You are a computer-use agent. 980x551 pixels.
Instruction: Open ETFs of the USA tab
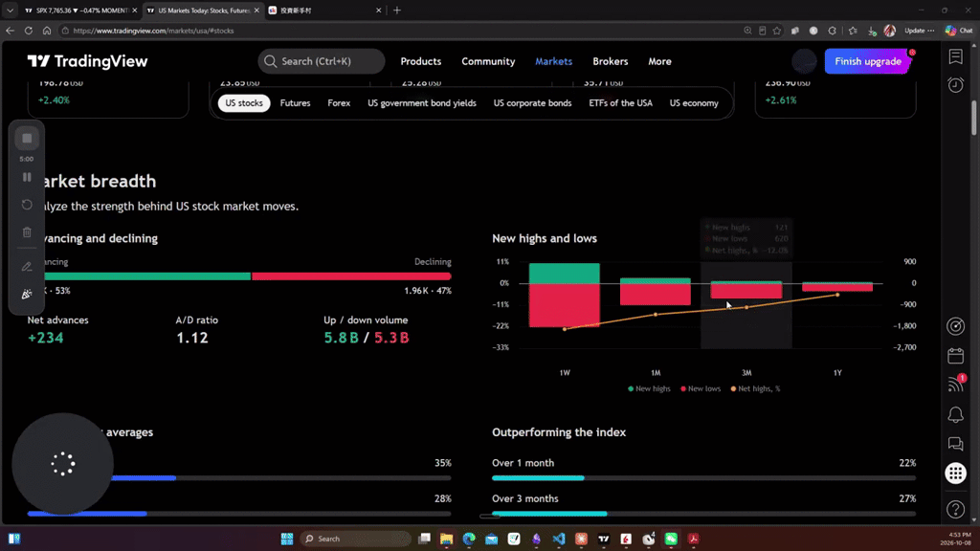[x=620, y=103]
